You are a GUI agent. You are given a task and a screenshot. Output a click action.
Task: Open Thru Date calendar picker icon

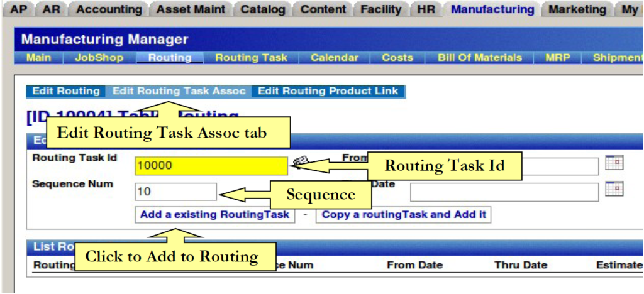click(614, 188)
